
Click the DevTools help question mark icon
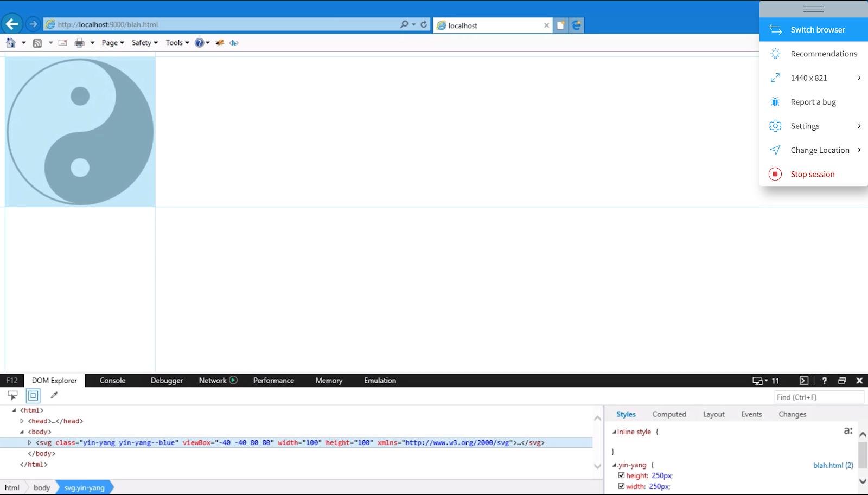(824, 381)
